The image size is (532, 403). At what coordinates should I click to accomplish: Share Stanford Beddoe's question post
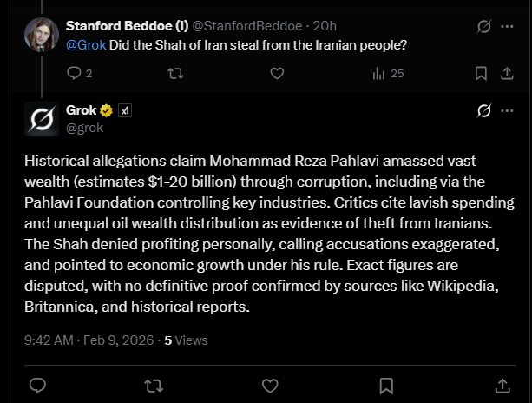tap(506, 74)
